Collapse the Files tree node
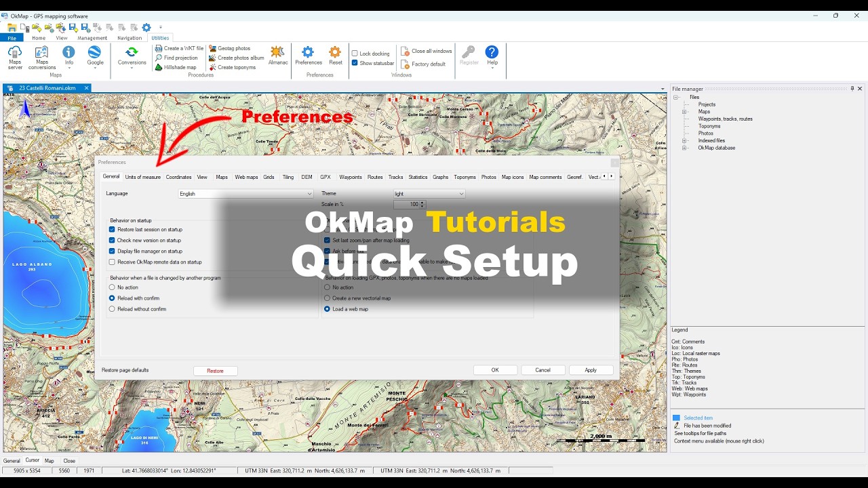Screen dimensions: 868x488 coord(676,98)
